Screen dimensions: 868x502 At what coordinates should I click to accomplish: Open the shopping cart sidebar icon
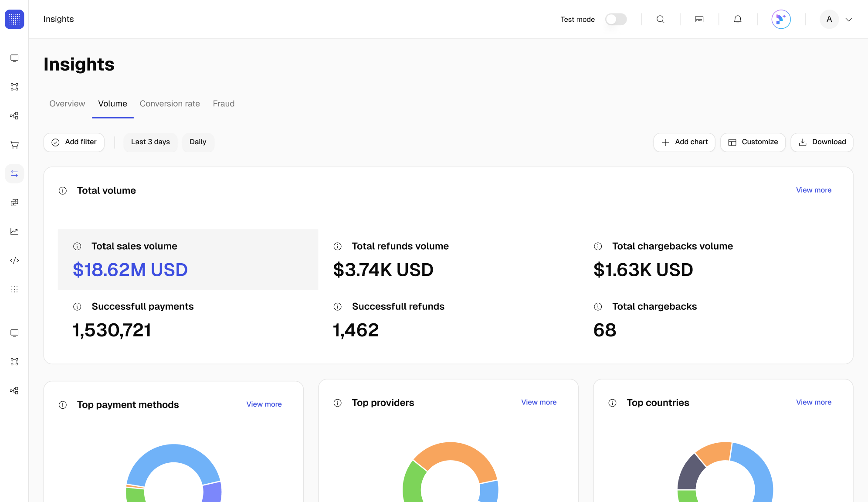(x=14, y=145)
